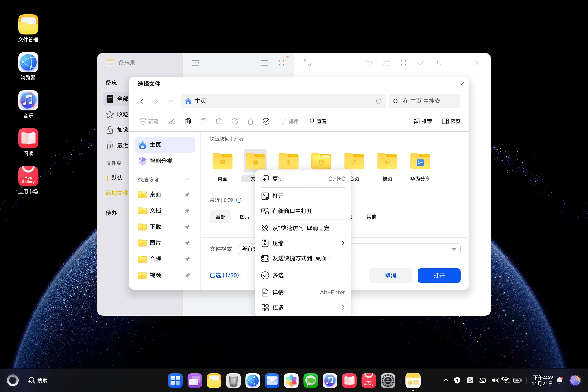The image size is (588, 392).
Task: Click the refresh icon in address bar
Action: coord(379,101)
